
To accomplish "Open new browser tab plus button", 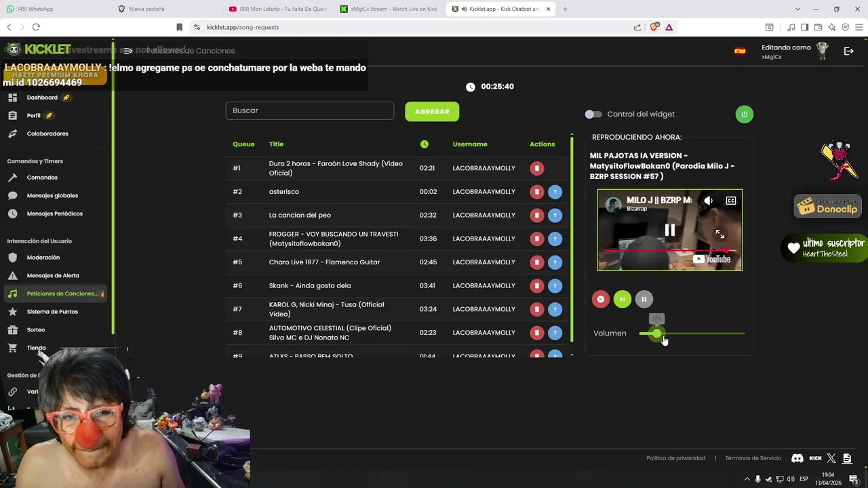I will [565, 9].
